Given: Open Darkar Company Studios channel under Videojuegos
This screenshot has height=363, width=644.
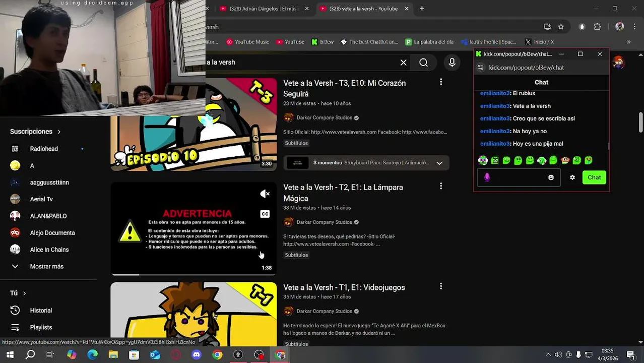Looking at the screenshot, I should pos(325,311).
